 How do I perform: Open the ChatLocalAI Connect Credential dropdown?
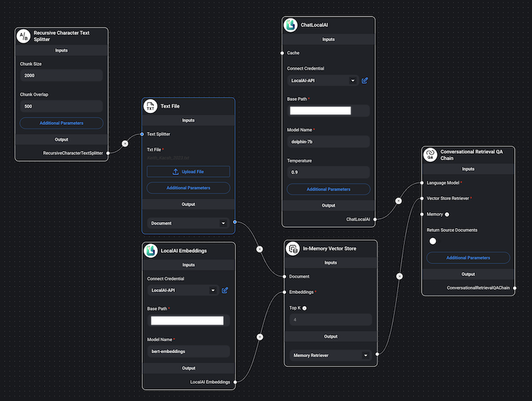point(323,80)
